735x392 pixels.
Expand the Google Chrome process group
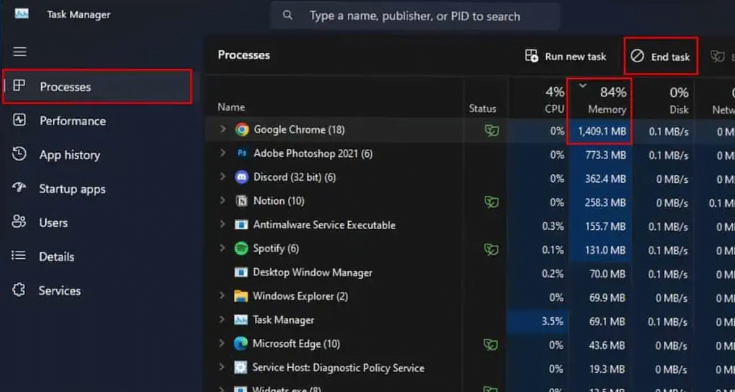(223, 129)
